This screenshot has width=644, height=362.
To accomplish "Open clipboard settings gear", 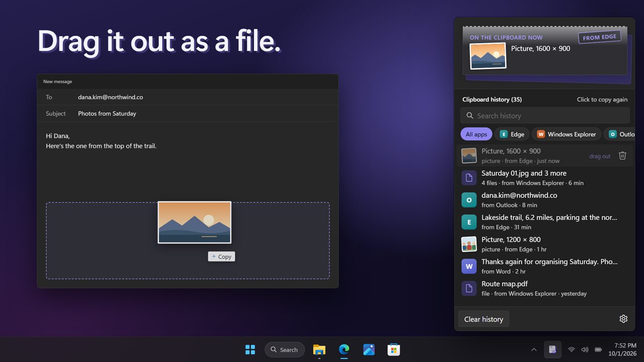I will (623, 319).
